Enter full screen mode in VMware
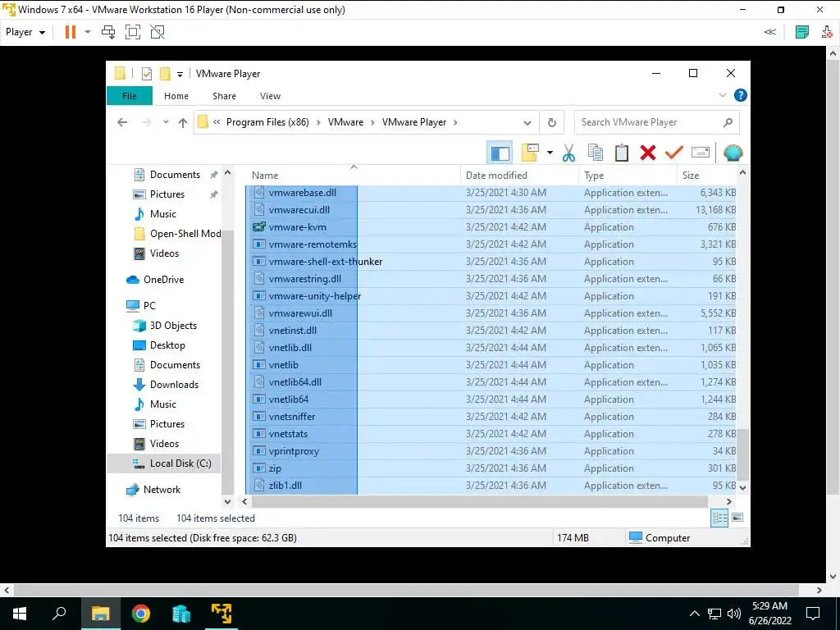 click(x=133, y=32)
